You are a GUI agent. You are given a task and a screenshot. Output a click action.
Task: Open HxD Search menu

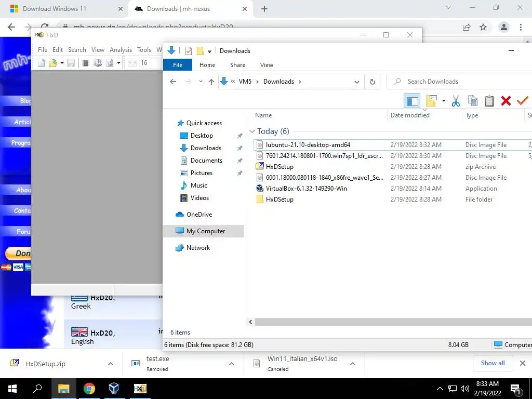[x=77, y=50]
